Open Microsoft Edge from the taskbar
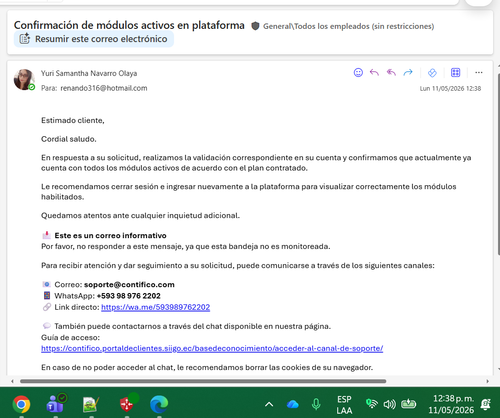The image size is (500, 418). pyautogui.click(x=159, y=404)
